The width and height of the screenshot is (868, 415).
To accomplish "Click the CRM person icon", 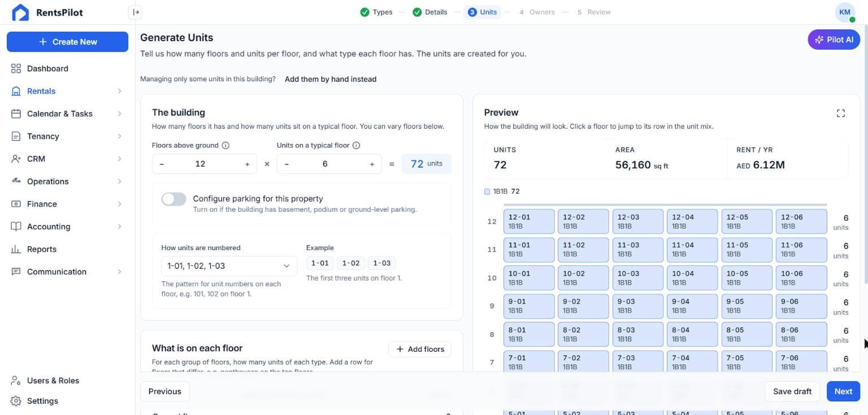I will pos(16,159).
